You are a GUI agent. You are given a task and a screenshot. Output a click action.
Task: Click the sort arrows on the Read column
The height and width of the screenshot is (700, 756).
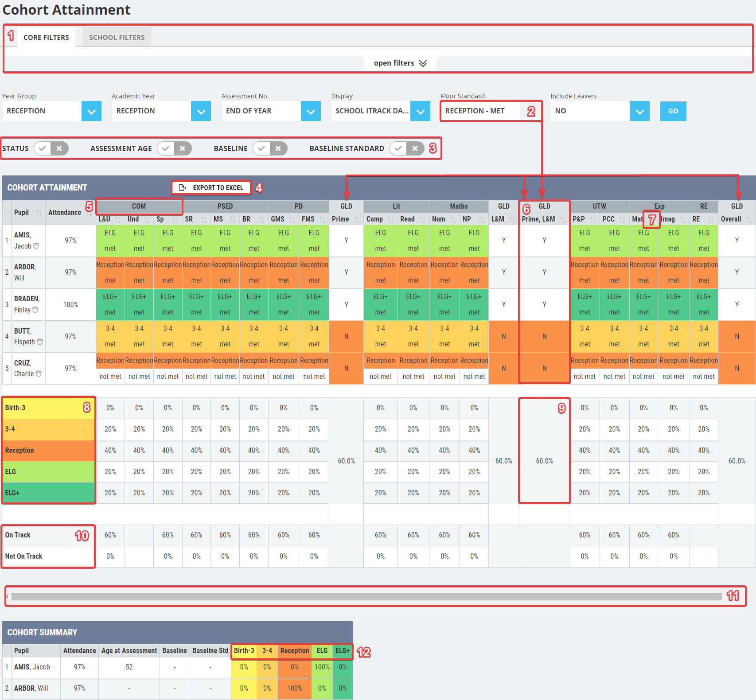pyautogui.click(x=422, y=219)
